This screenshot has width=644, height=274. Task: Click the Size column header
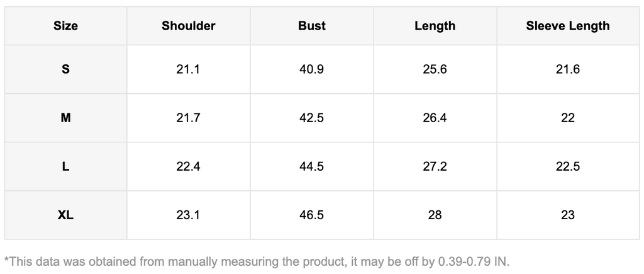pos(65,26)
